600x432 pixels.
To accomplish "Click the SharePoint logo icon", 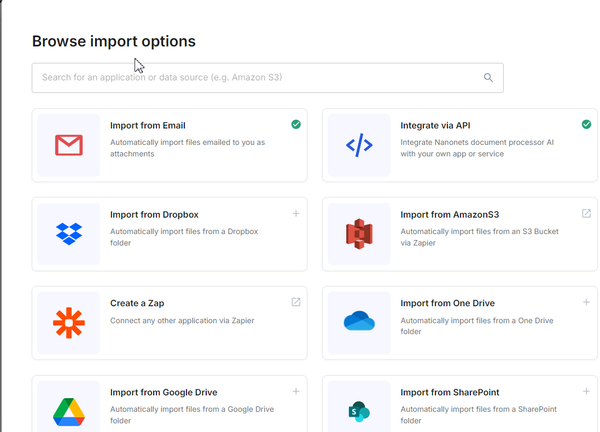I will 359,410.
